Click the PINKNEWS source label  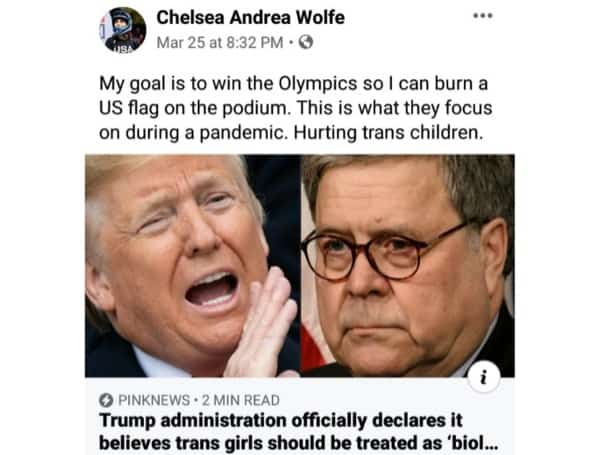tap(154, 400)
